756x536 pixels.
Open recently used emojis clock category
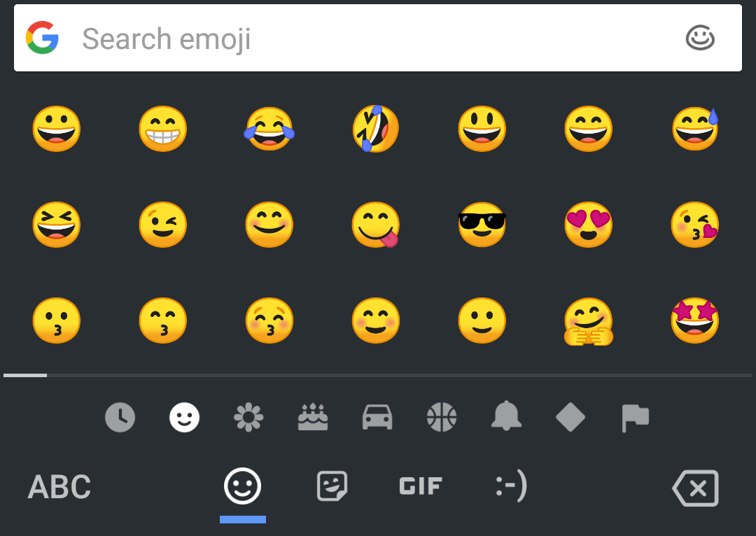pos(120,418)
